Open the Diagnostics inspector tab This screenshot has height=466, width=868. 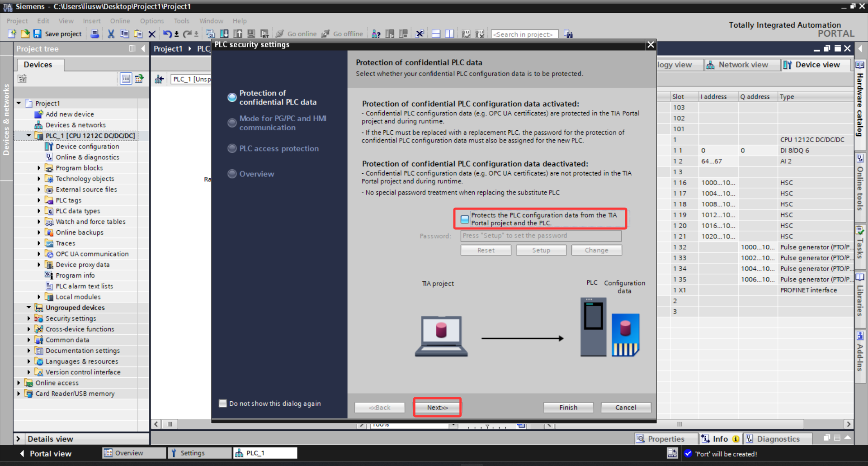(778, 439)
